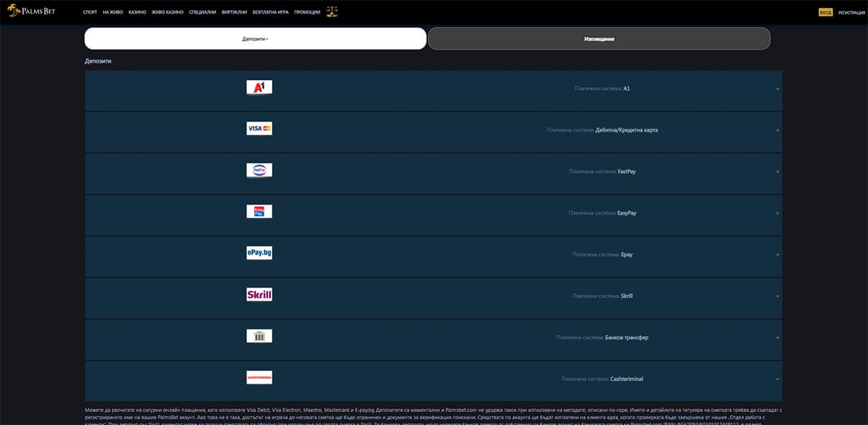Expand the EasyPay payment row

(777, 213)
